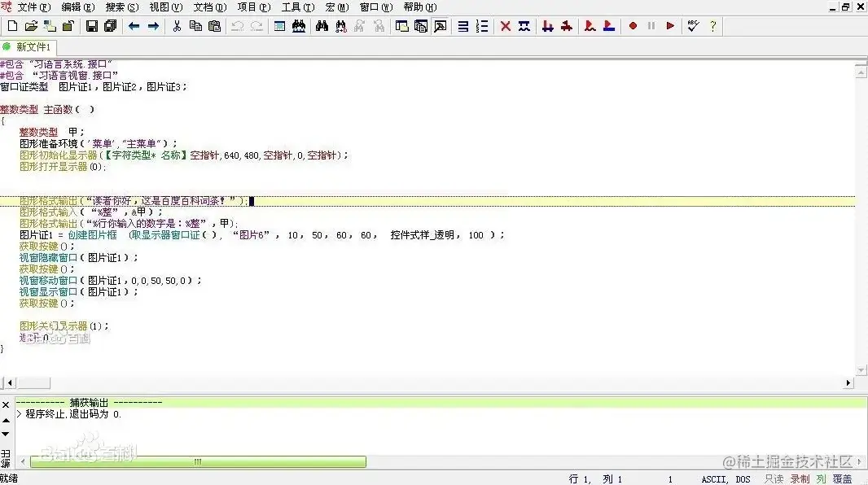Open the 文件(F) menu
868x485 pixels.
point(33,7)
